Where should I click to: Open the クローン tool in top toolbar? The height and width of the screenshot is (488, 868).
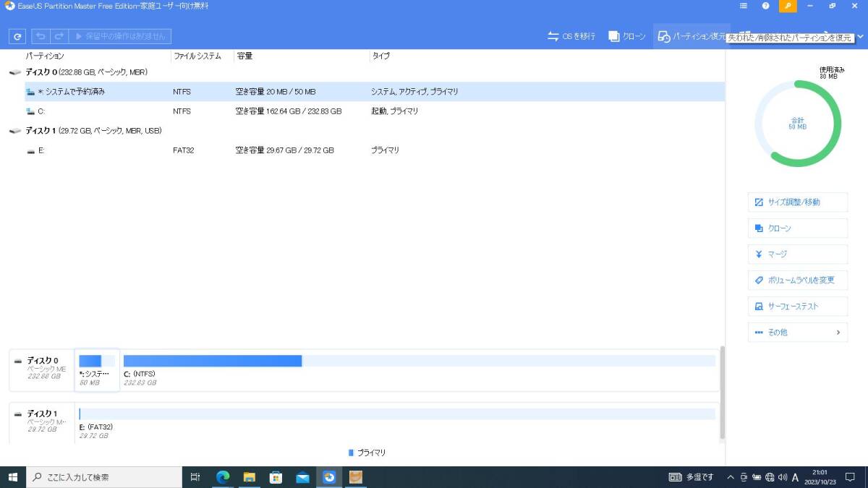pos(627,36)
